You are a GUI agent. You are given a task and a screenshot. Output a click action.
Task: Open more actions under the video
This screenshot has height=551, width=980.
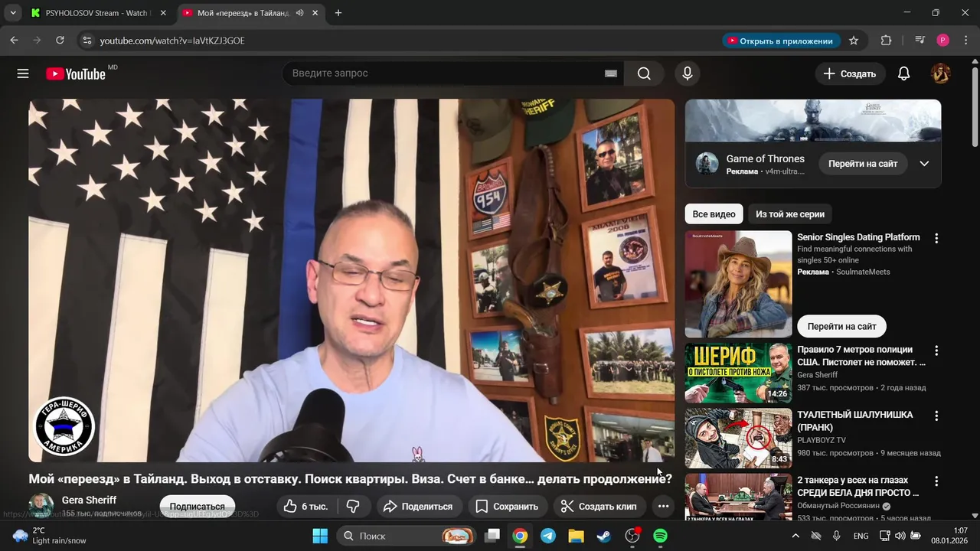point(663,507)
